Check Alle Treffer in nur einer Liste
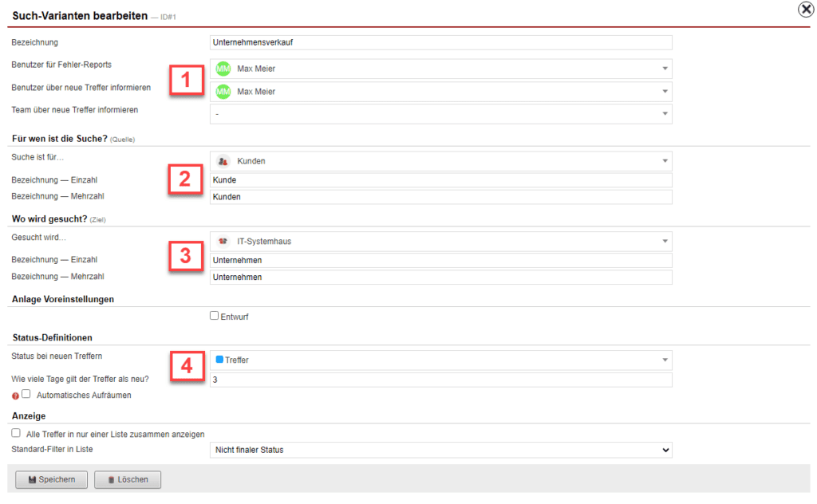 pos(16,433)
